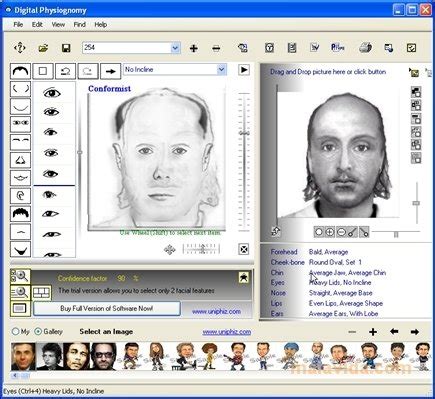Screen dimensions: 435x399
Task: Select the first eye style in list
Action: click(x=52, y=92)
